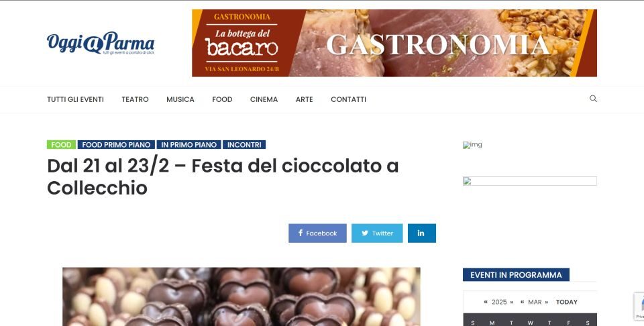Click the FOOD PRIMO PIANO tag
The width and height of the screenshot is (644, 326).
click(x=116, y=144)
